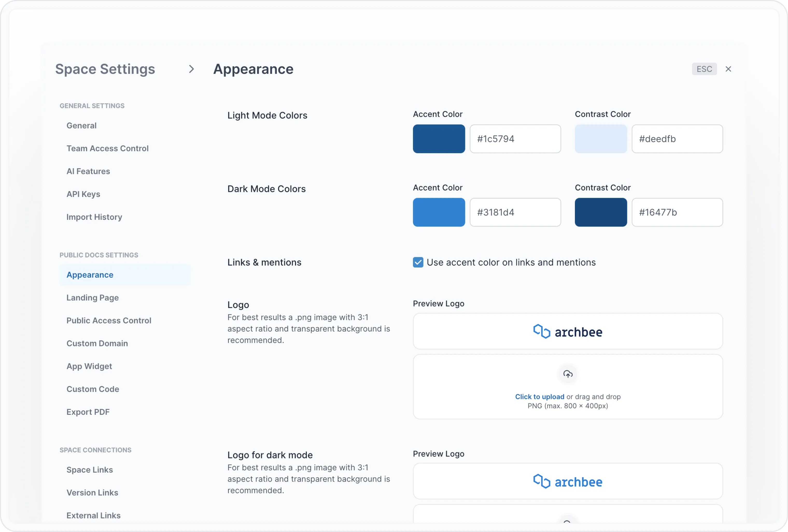Click the upload cloud icon under Logo
The image size is (788, 532).
click(568, 374)
